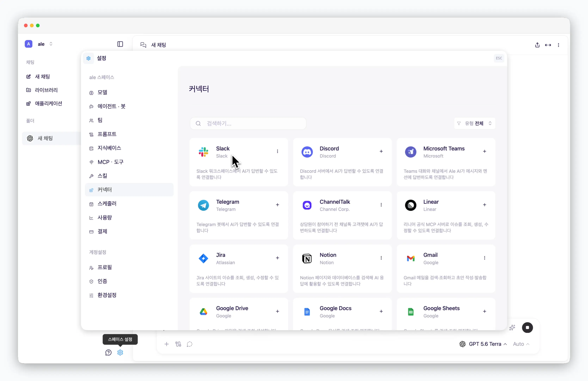This screenshot has height=381, width=588.
Task: Open 모델 settings section
Action: [x=129, y=92]
